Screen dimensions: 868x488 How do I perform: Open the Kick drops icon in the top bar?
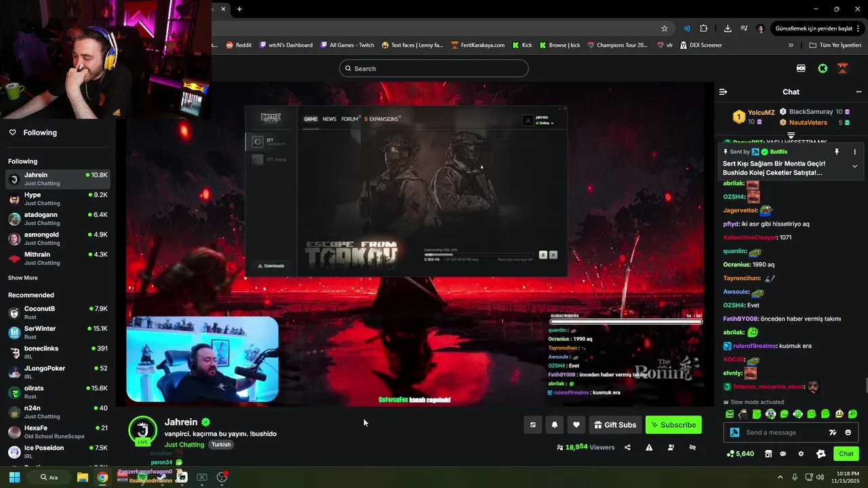coord(801,68)
